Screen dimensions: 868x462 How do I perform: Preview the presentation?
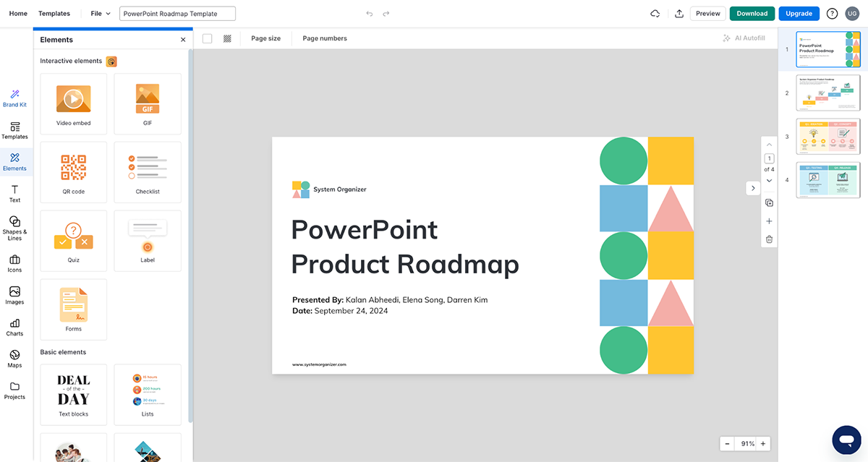[x=707, y=13]
